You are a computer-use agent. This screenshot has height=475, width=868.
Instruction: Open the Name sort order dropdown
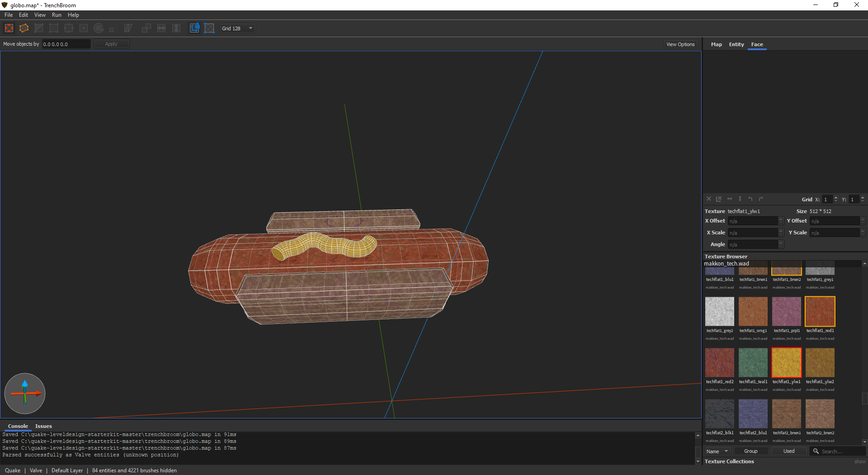(x=718, y=451)
